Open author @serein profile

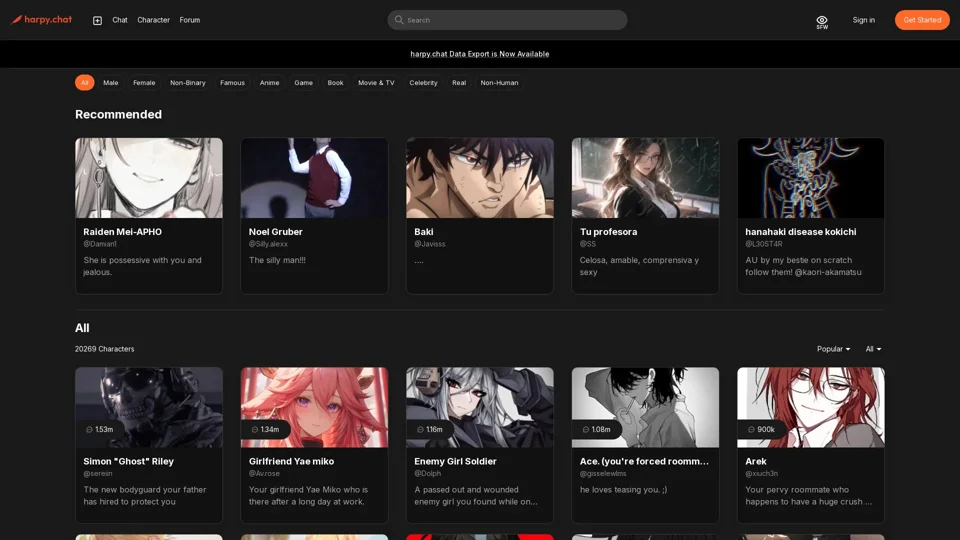(98, 473)
